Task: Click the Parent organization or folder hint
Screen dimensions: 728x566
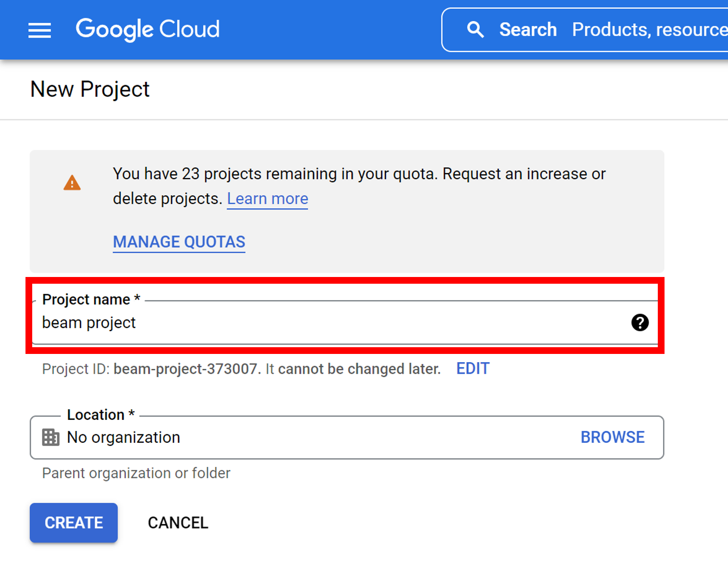Action: click(136, 473)
